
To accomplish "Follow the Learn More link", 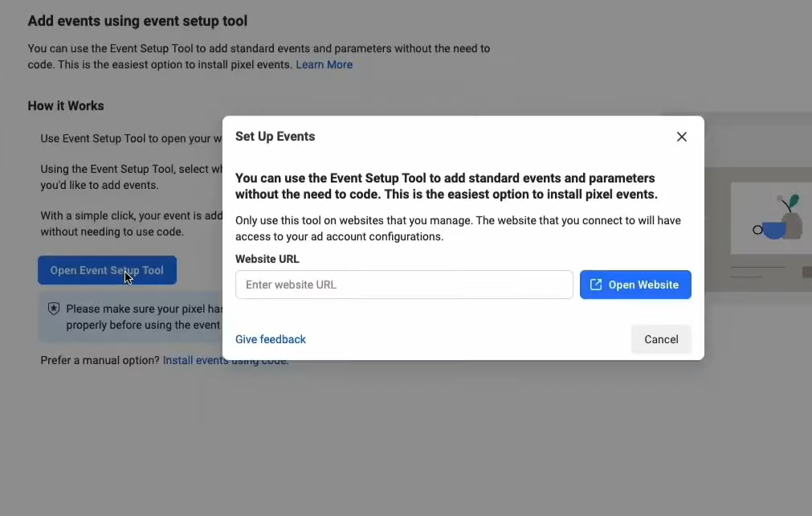I will pyautogui.click(x=324, y=64).
